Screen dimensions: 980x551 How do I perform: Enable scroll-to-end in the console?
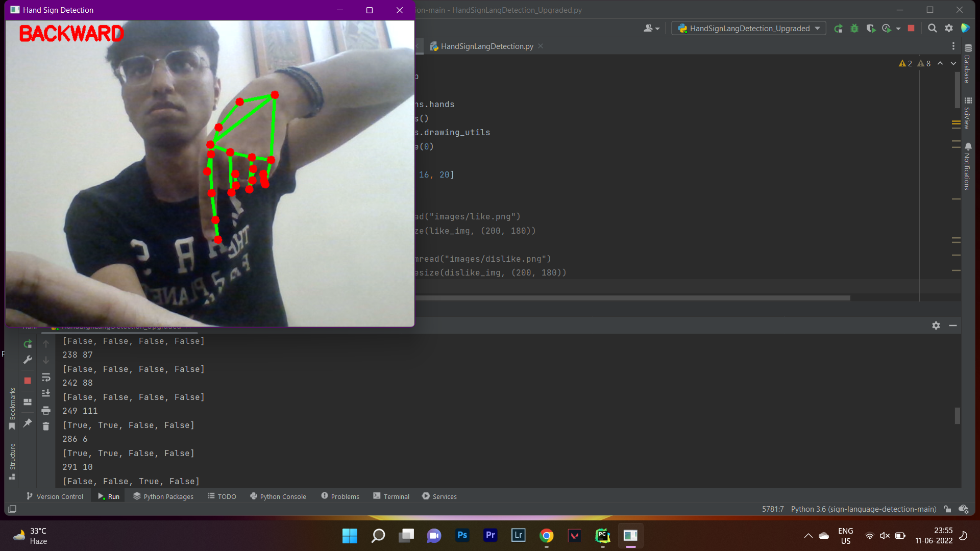pos(46,393)
